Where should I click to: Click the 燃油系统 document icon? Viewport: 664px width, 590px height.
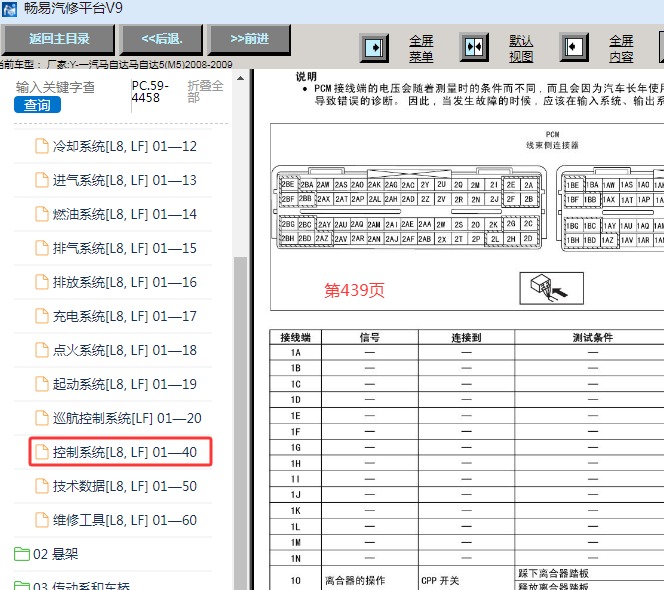tap(42, 213)
